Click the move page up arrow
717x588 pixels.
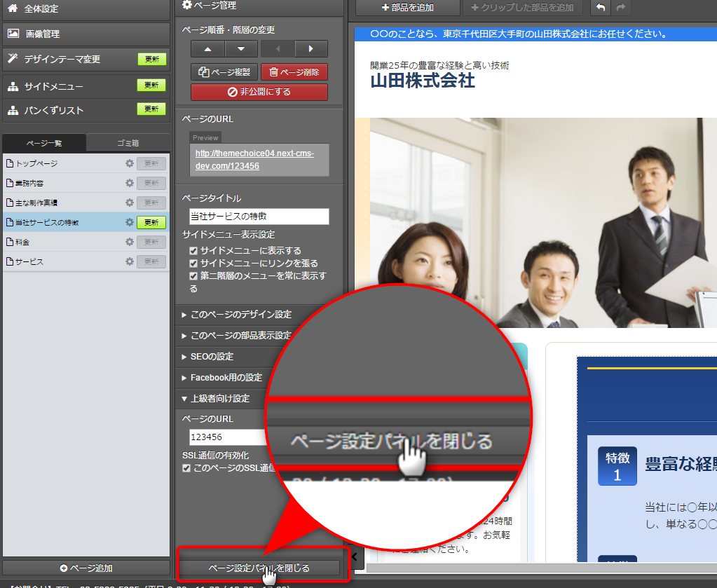click(x=208, y=49)
